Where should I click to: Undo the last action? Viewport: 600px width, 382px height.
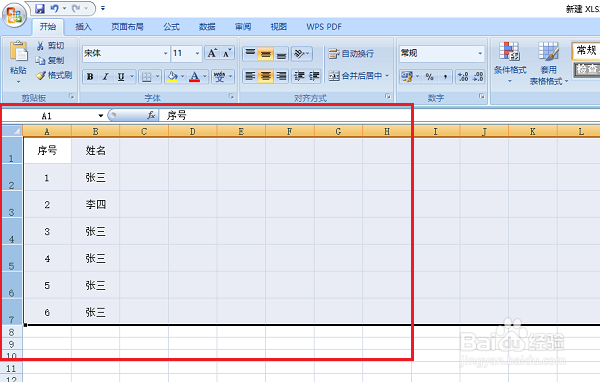click(55, 8)
